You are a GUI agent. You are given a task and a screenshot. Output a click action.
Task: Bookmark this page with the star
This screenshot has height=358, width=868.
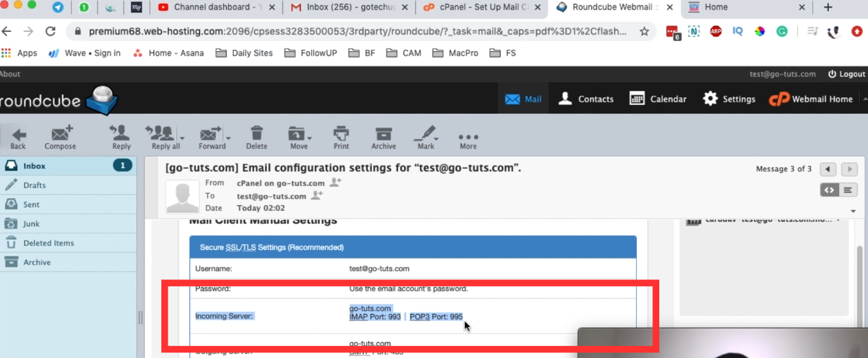(x=644, y=31)
